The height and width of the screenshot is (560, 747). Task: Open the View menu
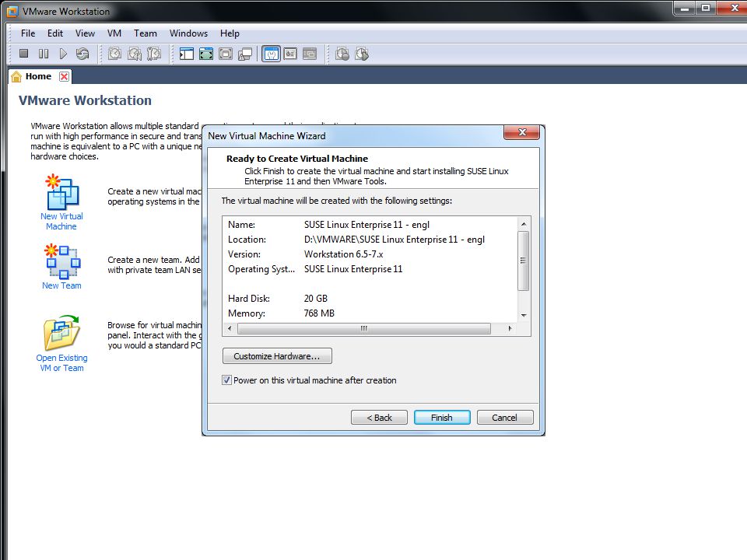click(x=85, y=33)
